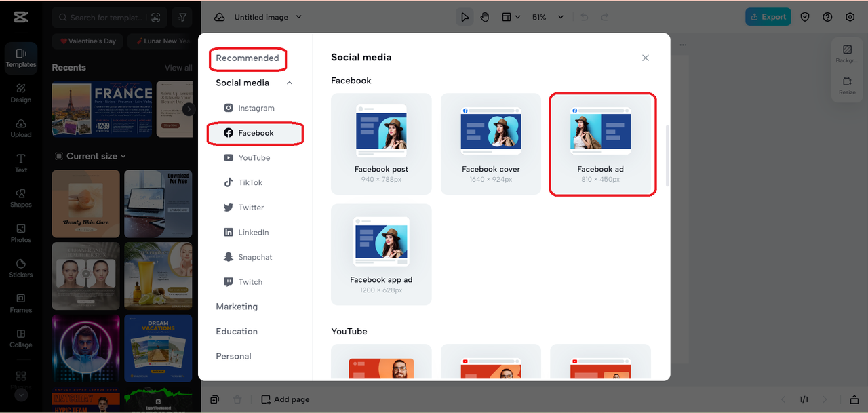Image resolution: width=868 pixels, height=413 pixels.
Task: Click the image search icon in search box
Action: click(x=156, y=18)
